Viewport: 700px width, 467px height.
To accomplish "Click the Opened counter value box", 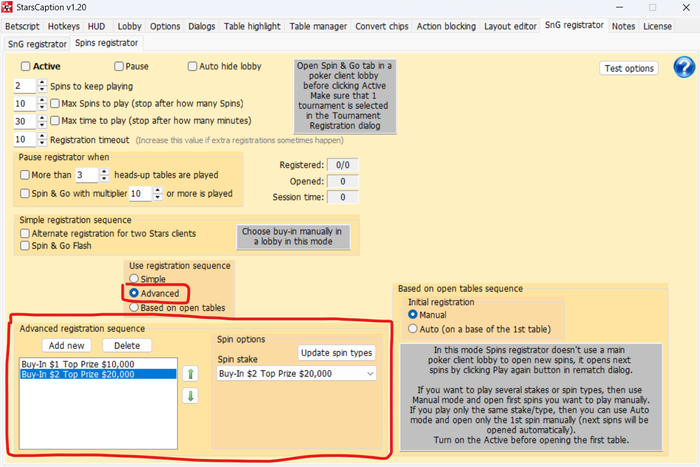I will (343, 181).
